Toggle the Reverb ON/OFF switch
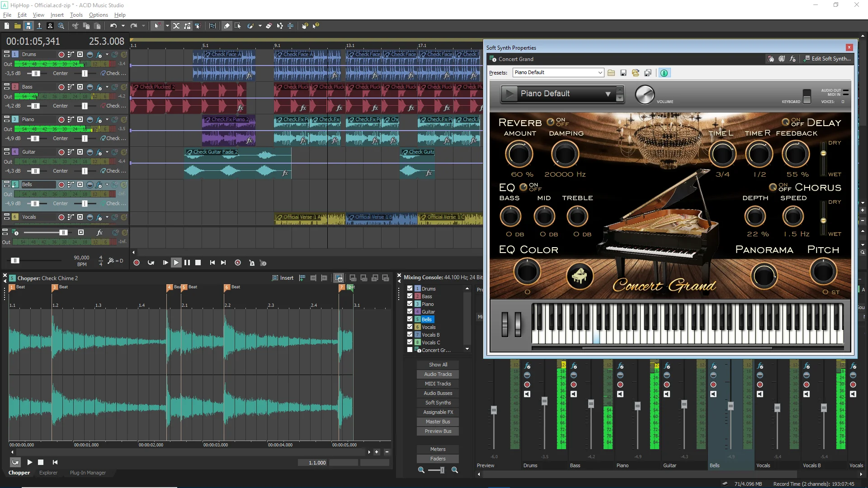This screenshot has width=868, height=488. [x=551, y=122]
